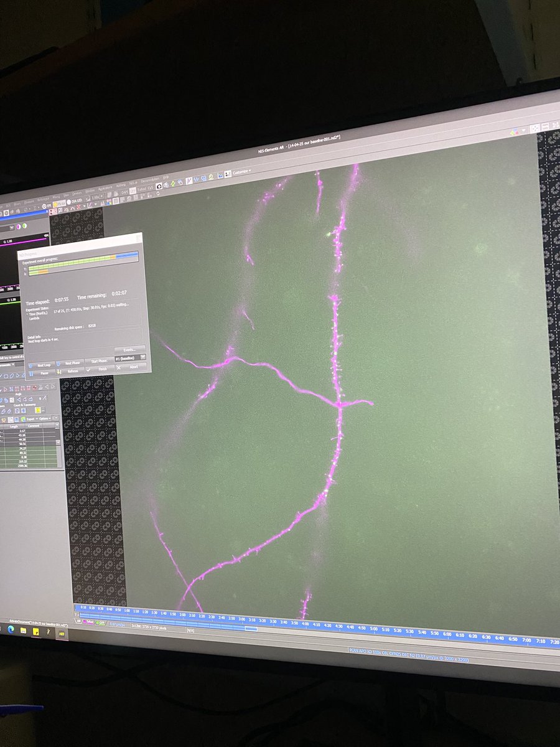This screenshot has width=560, height=747.
Task: Finish the ND acquisition experiment
Action: point(100,369)
